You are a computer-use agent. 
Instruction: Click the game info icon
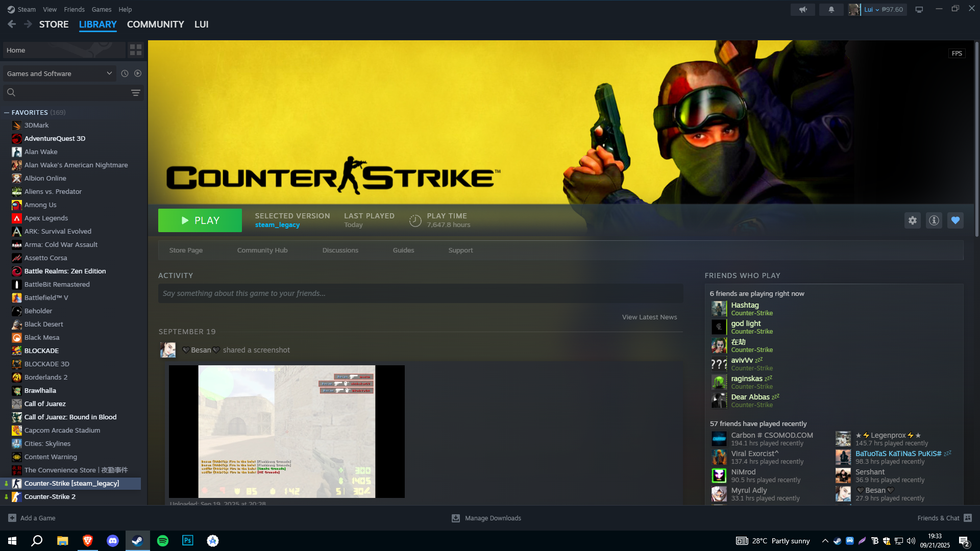tap(934, 220)
